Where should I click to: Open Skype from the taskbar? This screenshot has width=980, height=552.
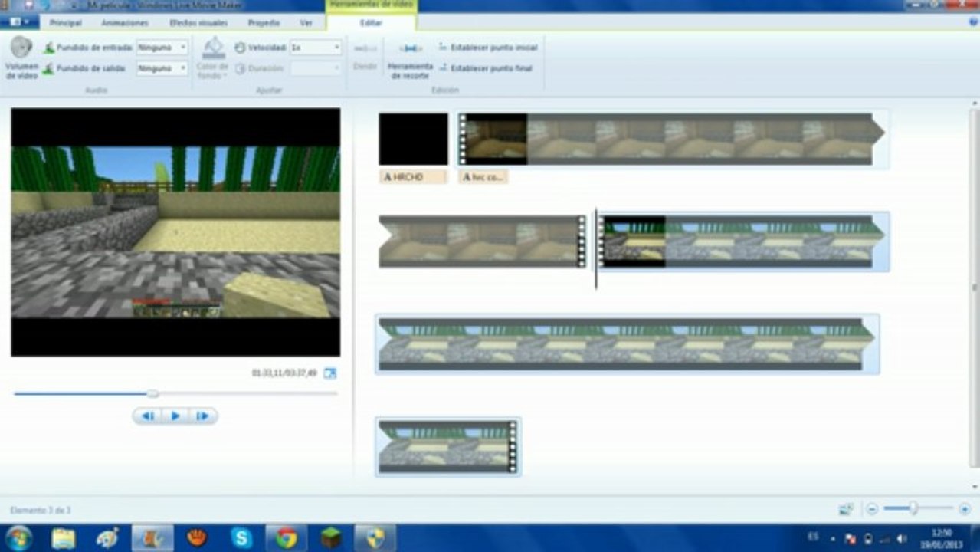click(242, 539)
